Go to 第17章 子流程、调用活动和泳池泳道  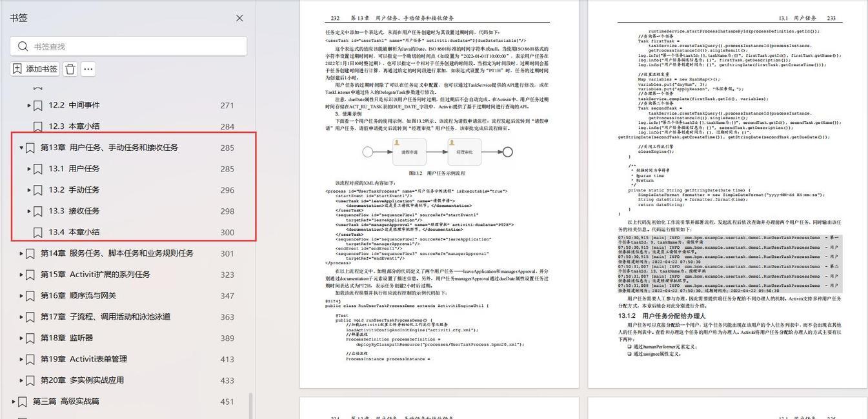coord(106,317)
